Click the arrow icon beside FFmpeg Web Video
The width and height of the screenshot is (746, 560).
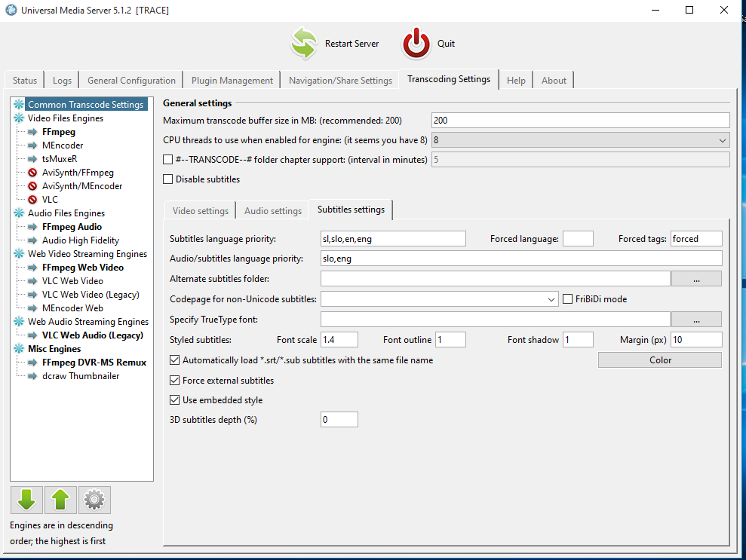(x=32, y=268)
